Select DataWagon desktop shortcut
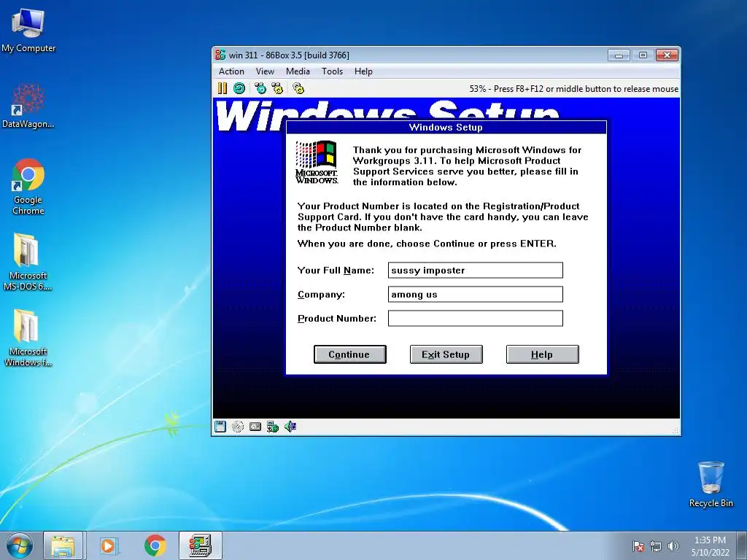 [28, 105]
